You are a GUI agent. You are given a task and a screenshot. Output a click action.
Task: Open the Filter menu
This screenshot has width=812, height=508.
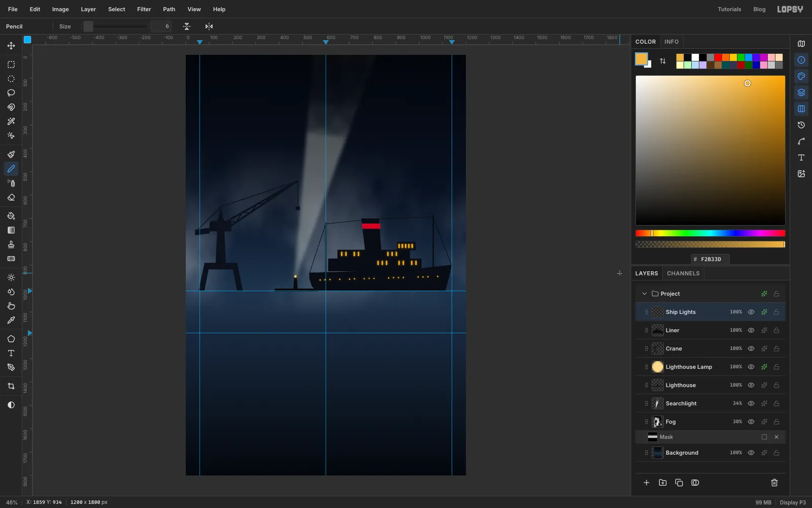144,9
